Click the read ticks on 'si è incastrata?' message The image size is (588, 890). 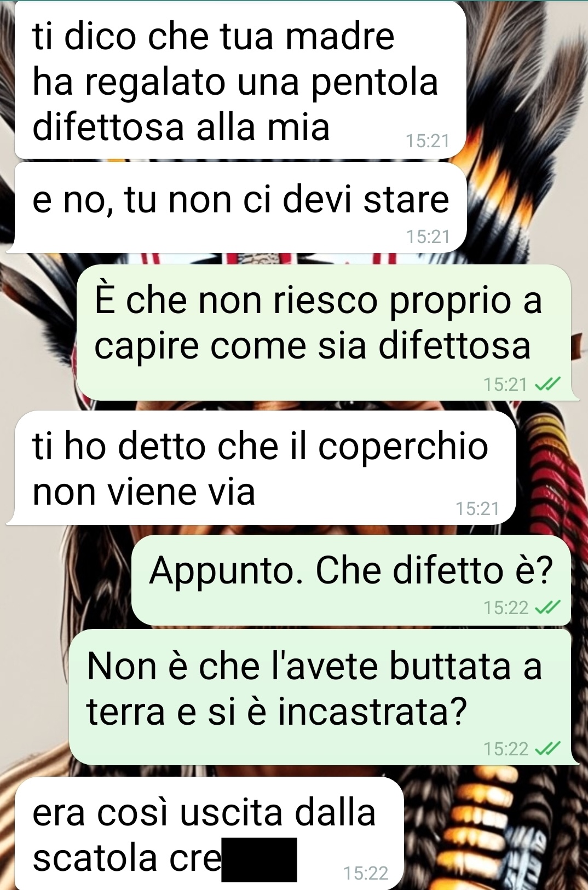[547, 748]
